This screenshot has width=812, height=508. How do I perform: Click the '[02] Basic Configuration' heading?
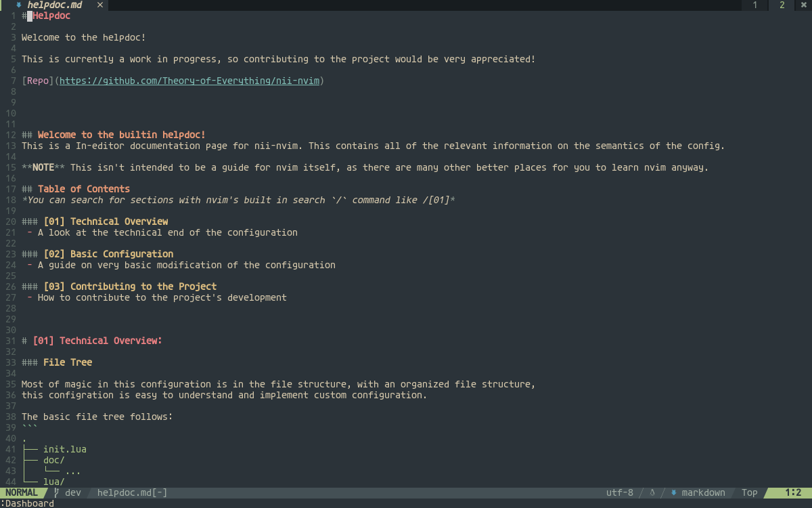[108, 254]
